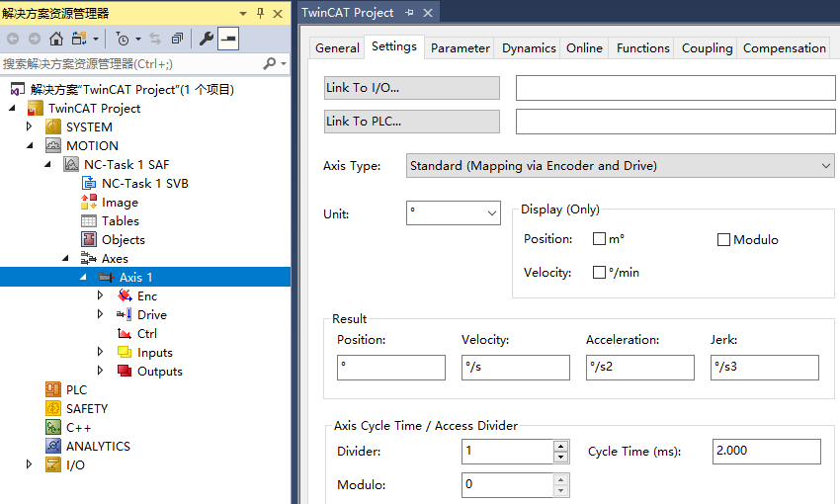Switch to the Dynamics tab
Screen dimensions: 840x504
[529, 47]
